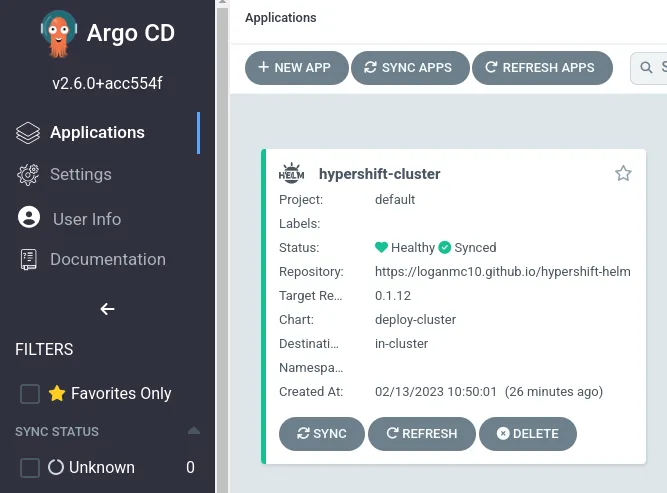Click REFRESH APPS in the toolbar

tap(540, 68)
